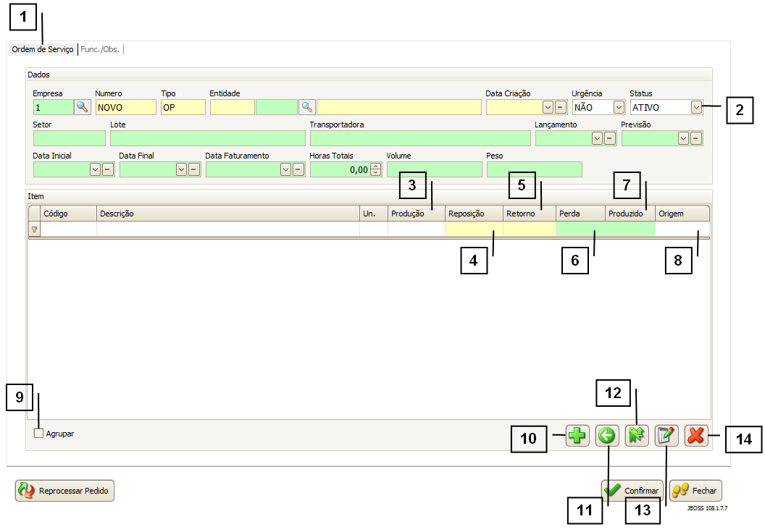The height and width of the screenshot is (532, 765).
Task: Expand the Status dropdown
Action: click(x=696, y=107)
